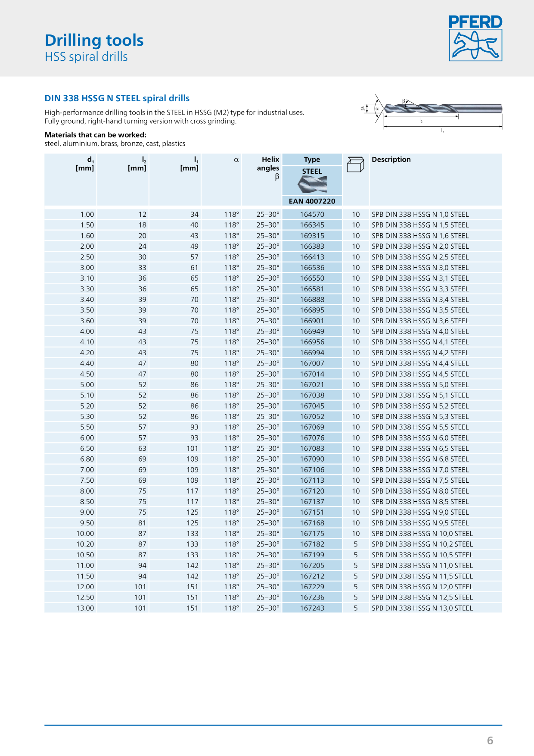Image resolution: width=534 pixels, height=756 pixels.
Task: Click diameter value 12.00
Action: pyautogui.click(x=85, y=587)
